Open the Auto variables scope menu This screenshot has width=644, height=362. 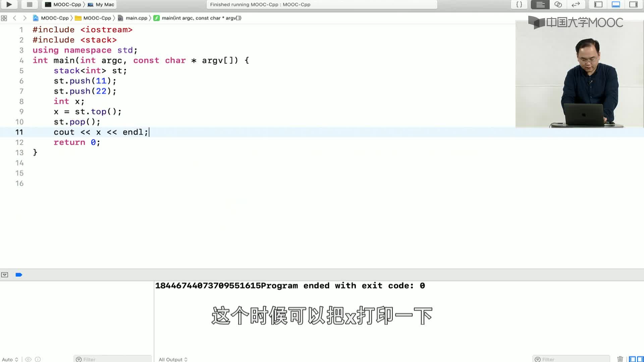[x=10, y=359]
